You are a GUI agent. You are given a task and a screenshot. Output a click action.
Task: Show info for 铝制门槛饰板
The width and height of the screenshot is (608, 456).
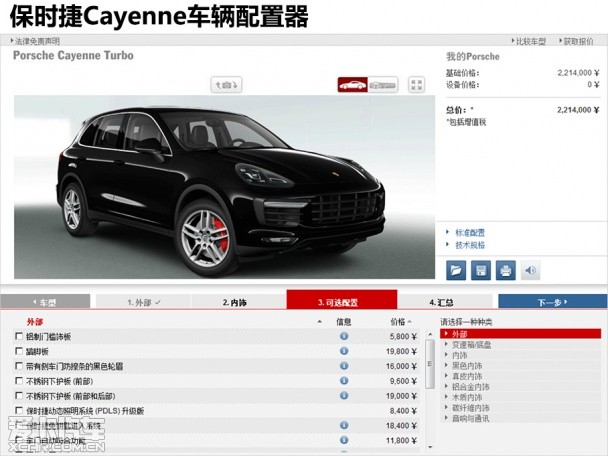(344, 336)
